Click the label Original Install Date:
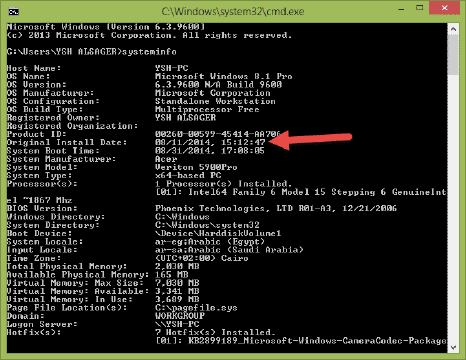The width and height of the screenshot is (466, 360). tap(67, 142)
